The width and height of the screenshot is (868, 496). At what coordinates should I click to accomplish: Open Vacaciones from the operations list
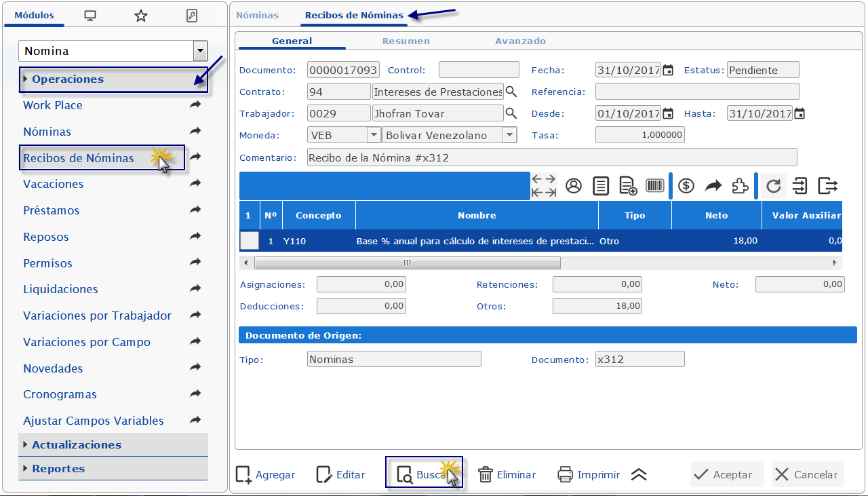click(53, 185)
